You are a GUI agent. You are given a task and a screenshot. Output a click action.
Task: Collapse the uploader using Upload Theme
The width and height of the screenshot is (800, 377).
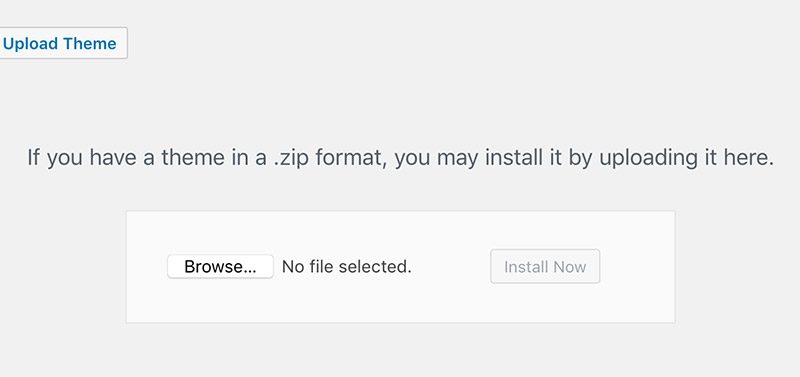click(x=61, y=43)
